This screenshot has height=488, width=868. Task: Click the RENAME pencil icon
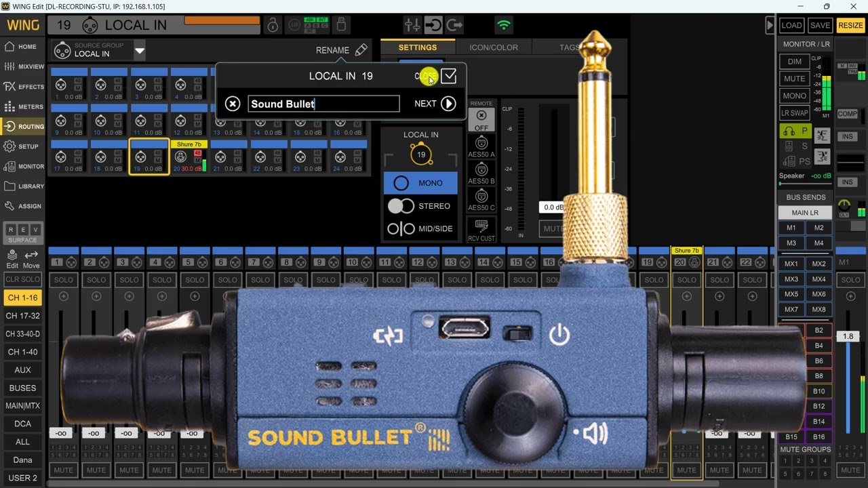pos(361,49)
